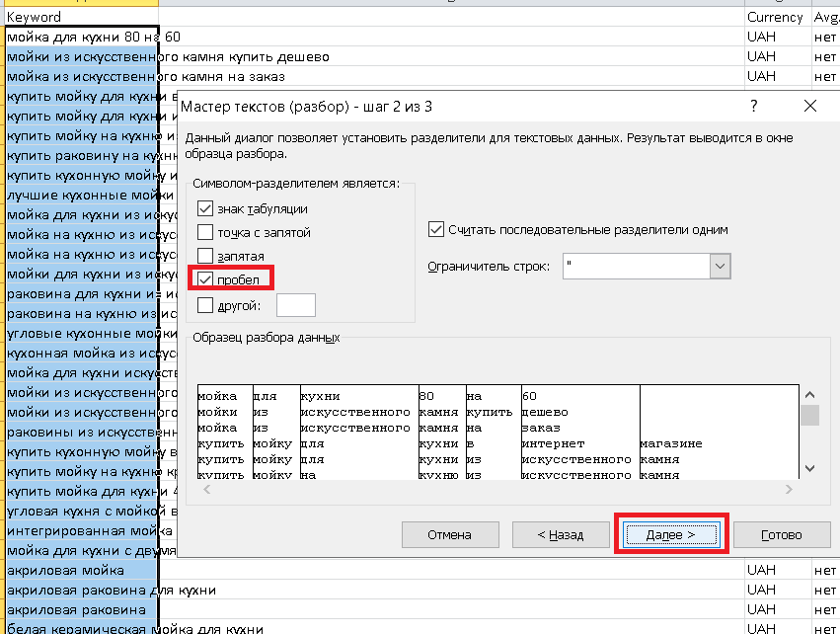840x634 pixels.
Task: Enable the 'другой' custom delimiter checkbox
Action: 205,305
